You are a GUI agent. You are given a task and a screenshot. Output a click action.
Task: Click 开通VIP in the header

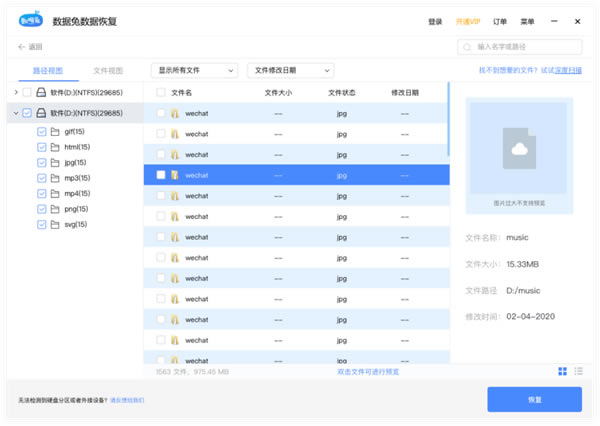[468, 22]
